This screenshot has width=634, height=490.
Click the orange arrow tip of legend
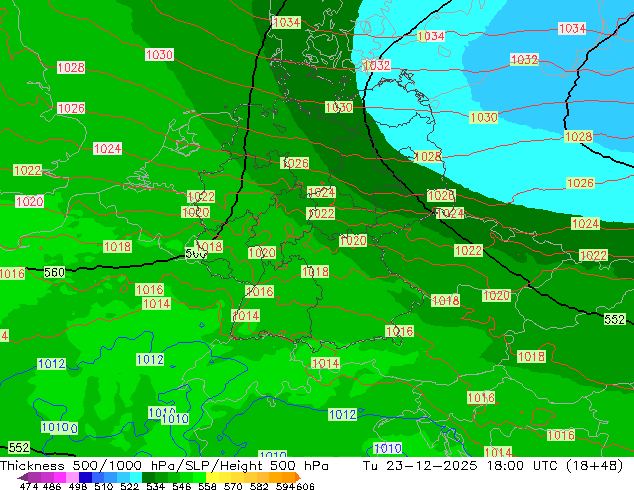298,477
